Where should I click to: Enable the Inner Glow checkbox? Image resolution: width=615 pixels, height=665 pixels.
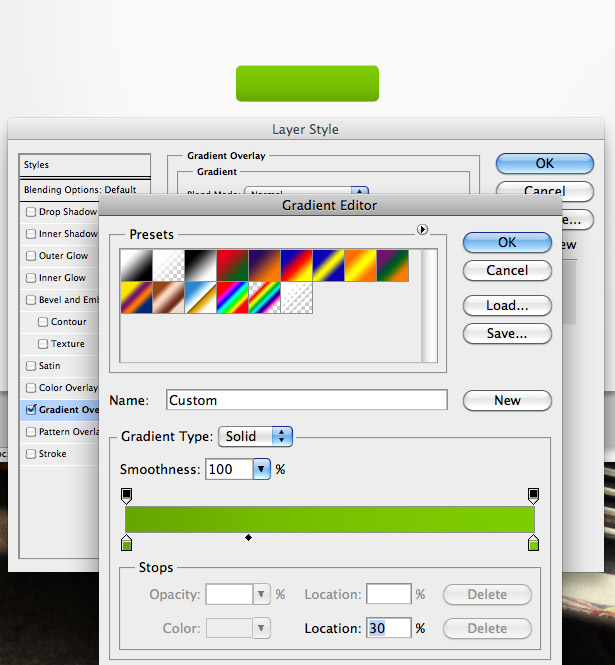[x=31, y=278]
